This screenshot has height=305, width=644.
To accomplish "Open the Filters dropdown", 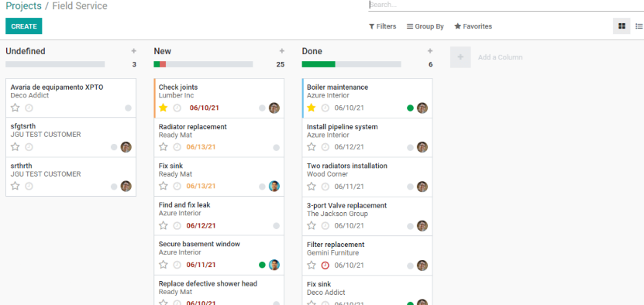I will pos(382,26).
